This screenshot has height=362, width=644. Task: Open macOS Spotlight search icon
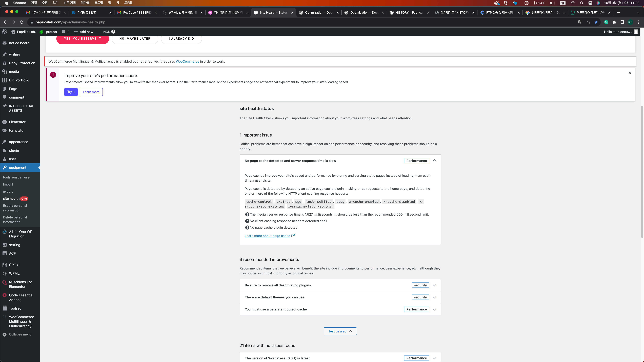click(581, 3)
